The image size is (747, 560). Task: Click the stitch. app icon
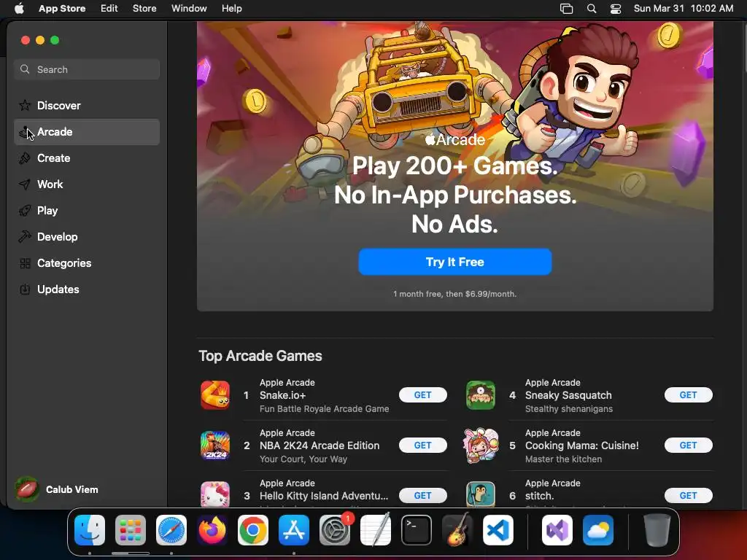[x=481, y=494]
